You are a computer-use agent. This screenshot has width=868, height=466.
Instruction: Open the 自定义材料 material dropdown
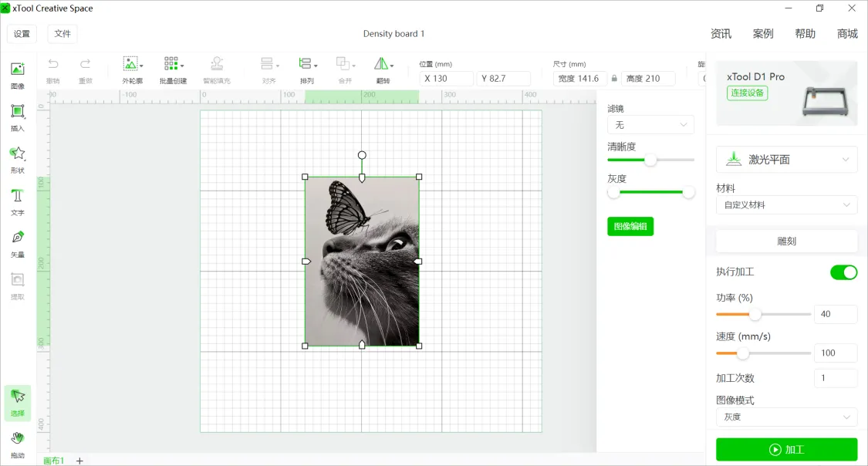click(x=787, y=204)
